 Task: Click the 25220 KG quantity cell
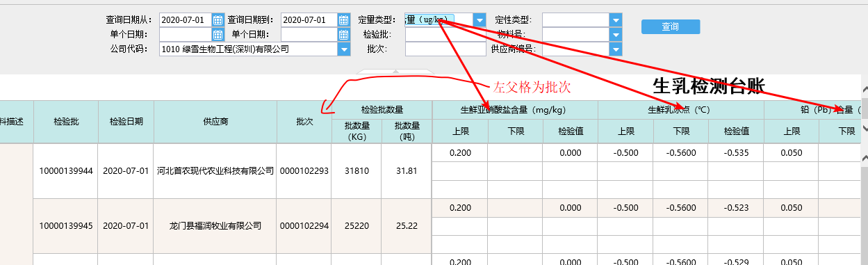point(357,226)
